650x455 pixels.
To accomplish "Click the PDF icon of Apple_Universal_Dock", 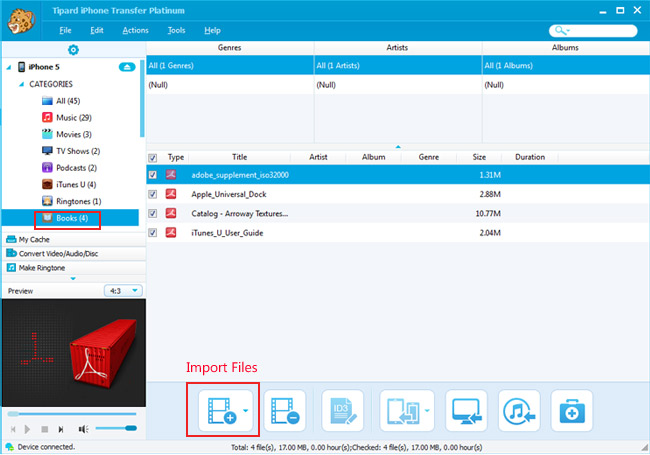I will pos(171,194).
